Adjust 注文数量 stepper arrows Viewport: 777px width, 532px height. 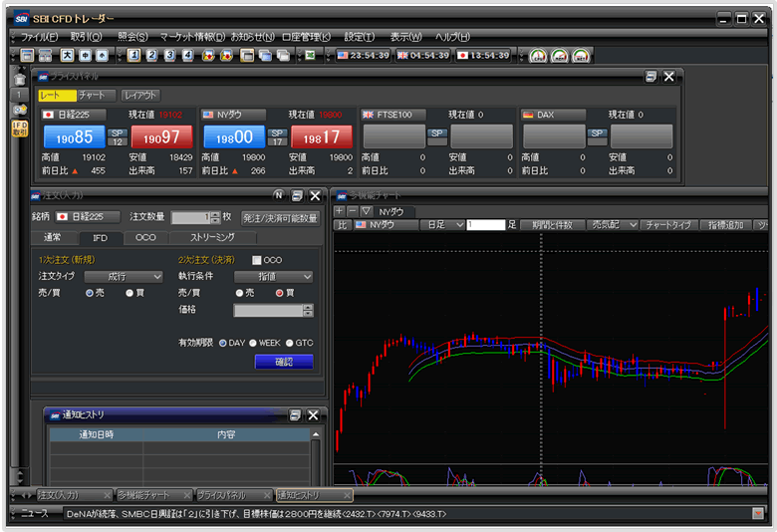[215, 217]
